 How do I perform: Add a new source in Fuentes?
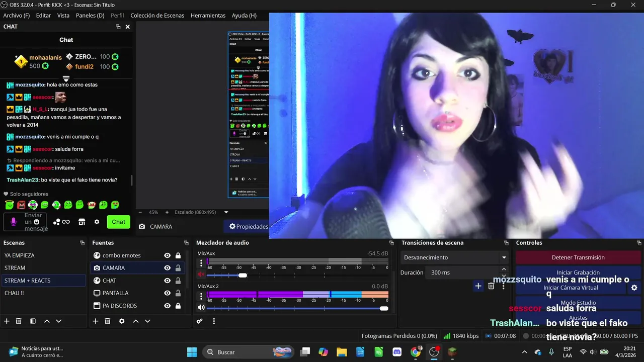click(x=96, y=321)
